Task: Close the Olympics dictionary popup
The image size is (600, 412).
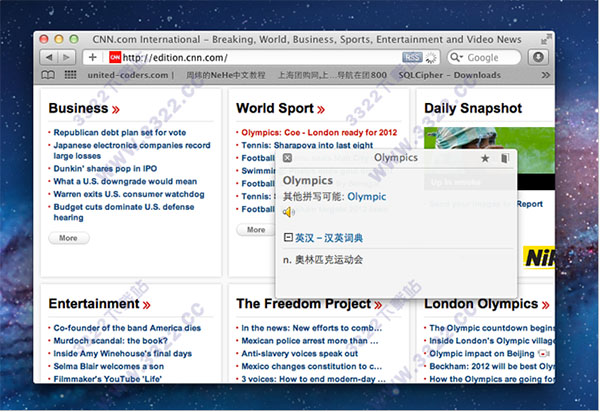Action: (x=287, y=158)
